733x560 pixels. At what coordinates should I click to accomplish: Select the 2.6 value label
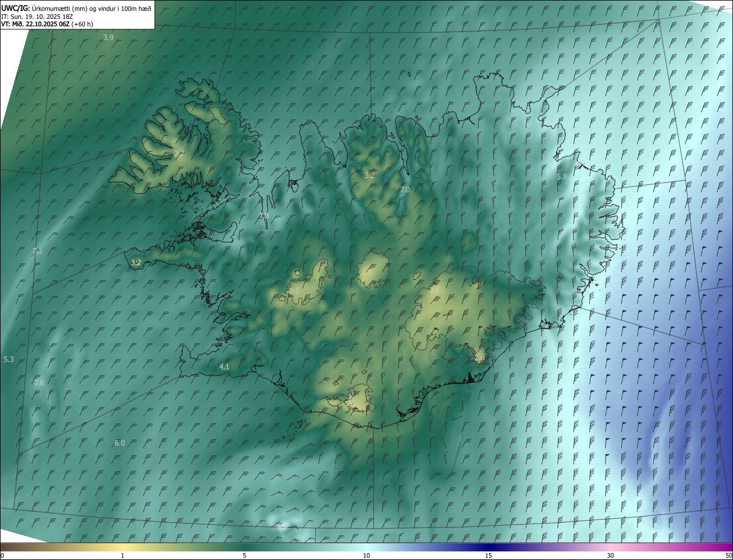click(479, 357)
